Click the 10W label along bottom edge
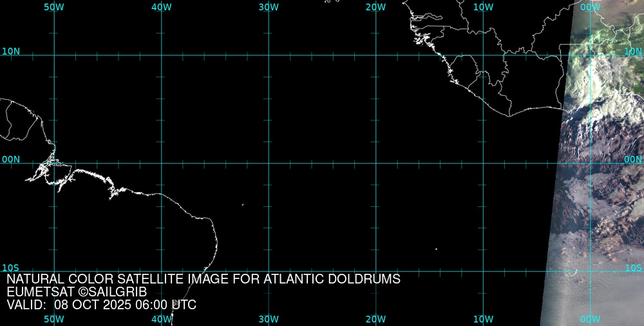644x326 pixels. click(x=483, y=319)
